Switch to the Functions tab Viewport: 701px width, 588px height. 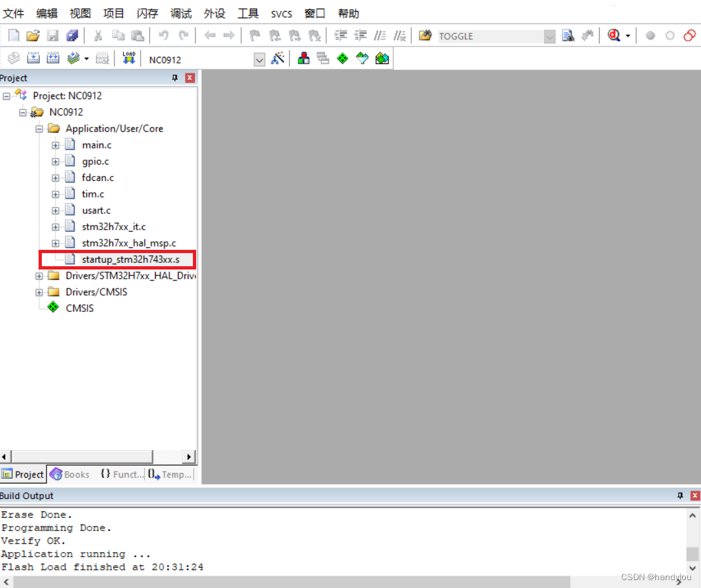122,474
